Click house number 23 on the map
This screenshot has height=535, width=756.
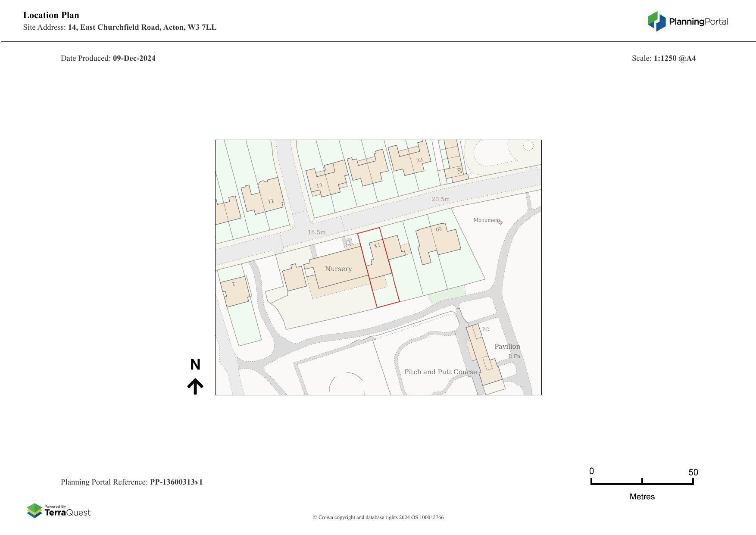[x=419, y=160]
